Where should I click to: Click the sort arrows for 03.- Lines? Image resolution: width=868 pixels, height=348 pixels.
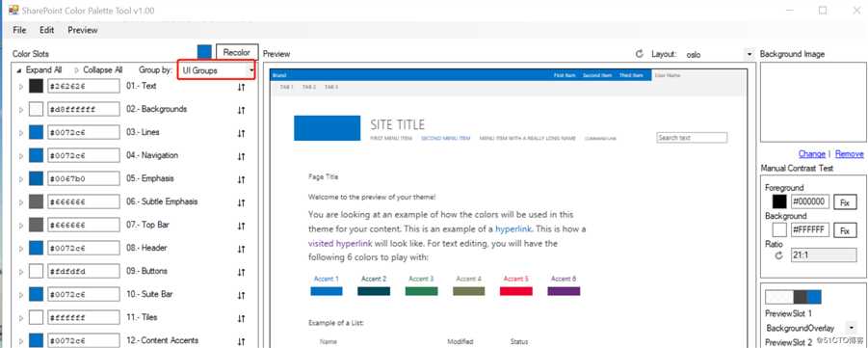[x=241, y=134]
